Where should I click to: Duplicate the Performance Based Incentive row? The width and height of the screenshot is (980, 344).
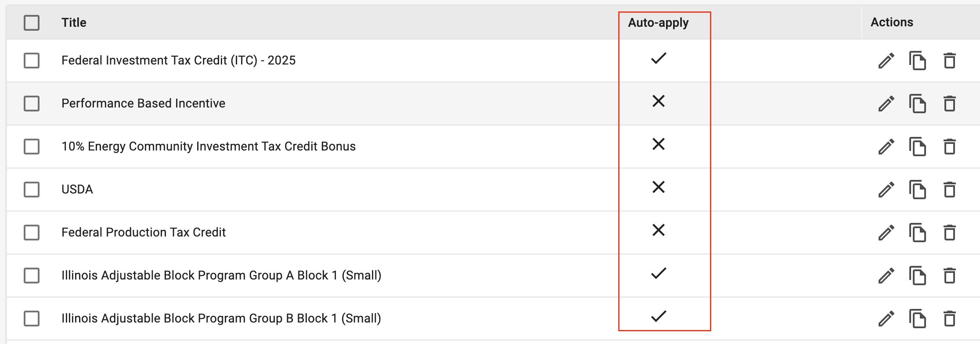click(918, 104)
